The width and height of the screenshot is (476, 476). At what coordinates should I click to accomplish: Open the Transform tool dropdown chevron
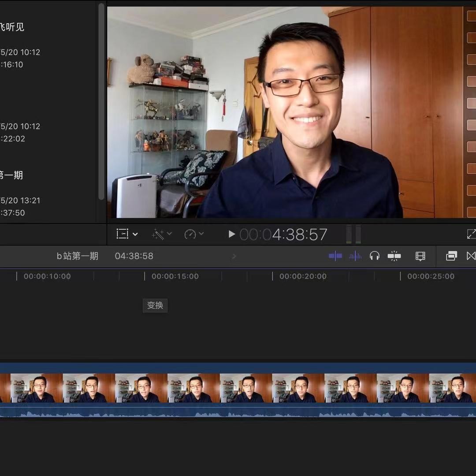135,234
